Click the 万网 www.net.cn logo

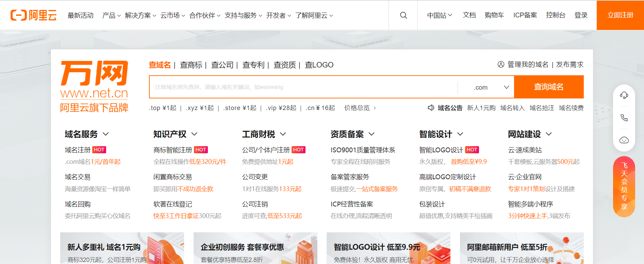point(94,87)
